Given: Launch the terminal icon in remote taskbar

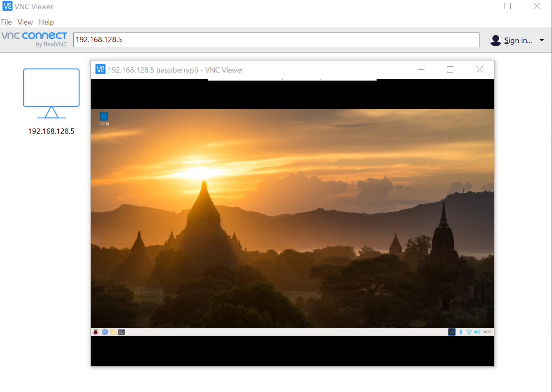Looking at the screenshot, I should [121, 332].
